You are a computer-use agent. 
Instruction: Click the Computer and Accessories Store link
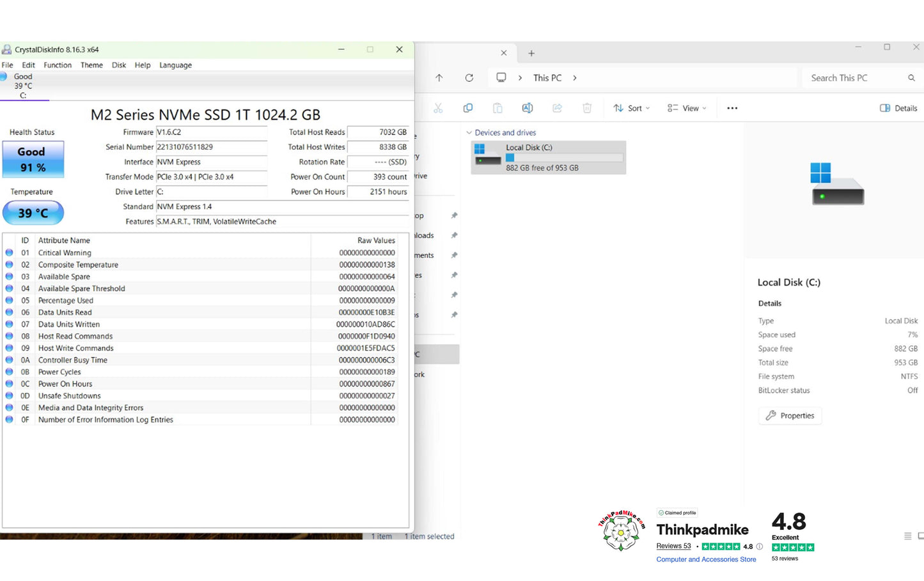pos(706,560)
